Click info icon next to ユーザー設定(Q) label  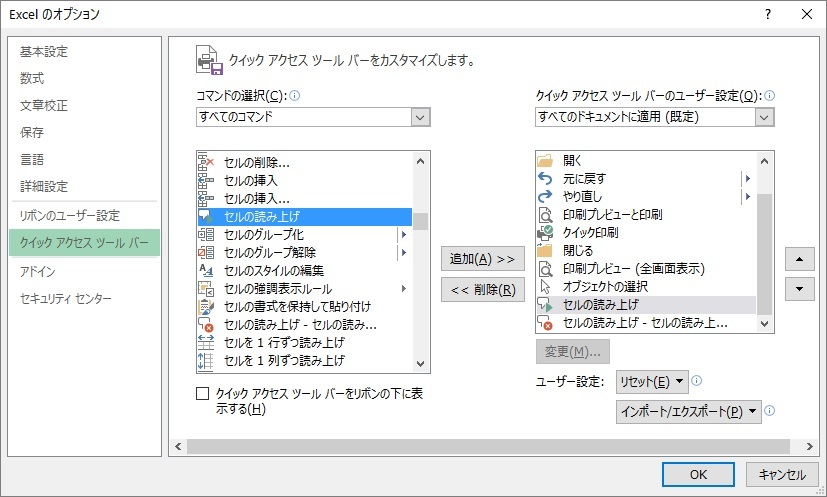click(770, 95)
